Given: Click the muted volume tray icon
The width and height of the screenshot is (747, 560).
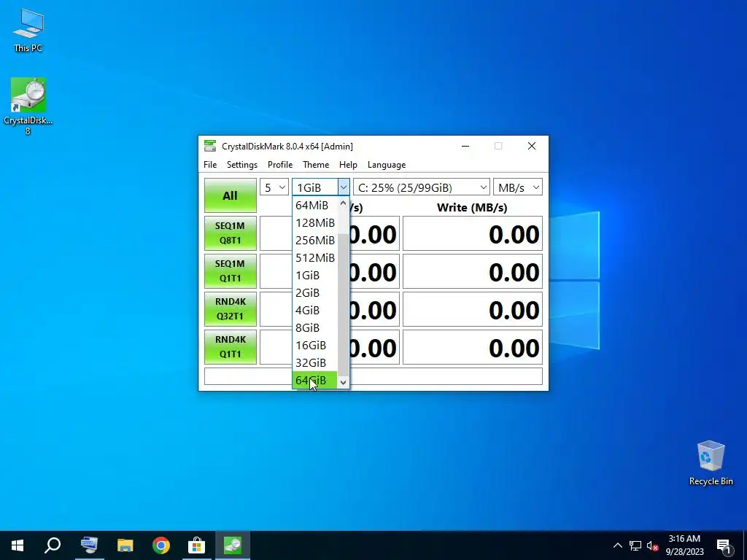Looking at the screenshot, I should 652,545.
